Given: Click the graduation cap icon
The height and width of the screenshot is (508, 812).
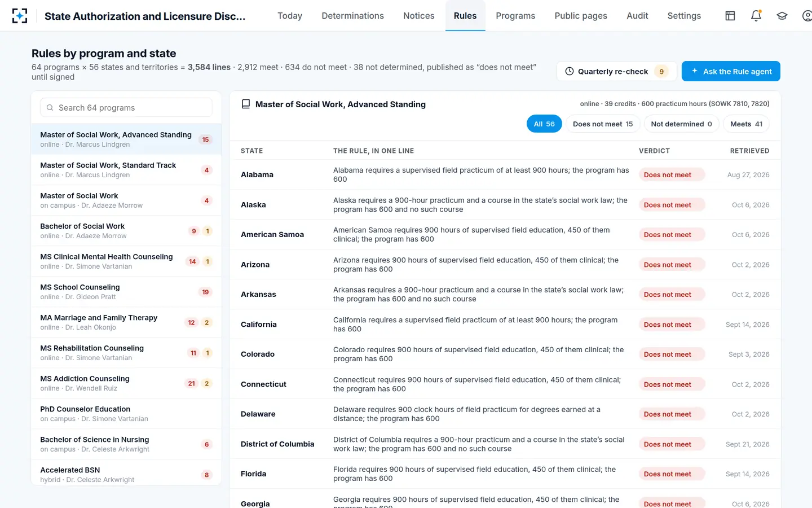Looking at the screenshot, I should [x=782, y=16].
